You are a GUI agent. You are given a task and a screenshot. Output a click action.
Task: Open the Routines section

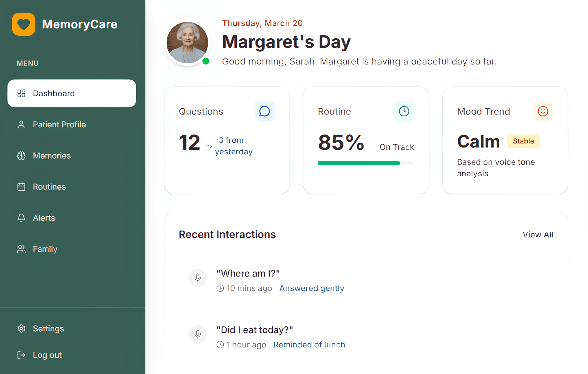(x=49, y=187)
